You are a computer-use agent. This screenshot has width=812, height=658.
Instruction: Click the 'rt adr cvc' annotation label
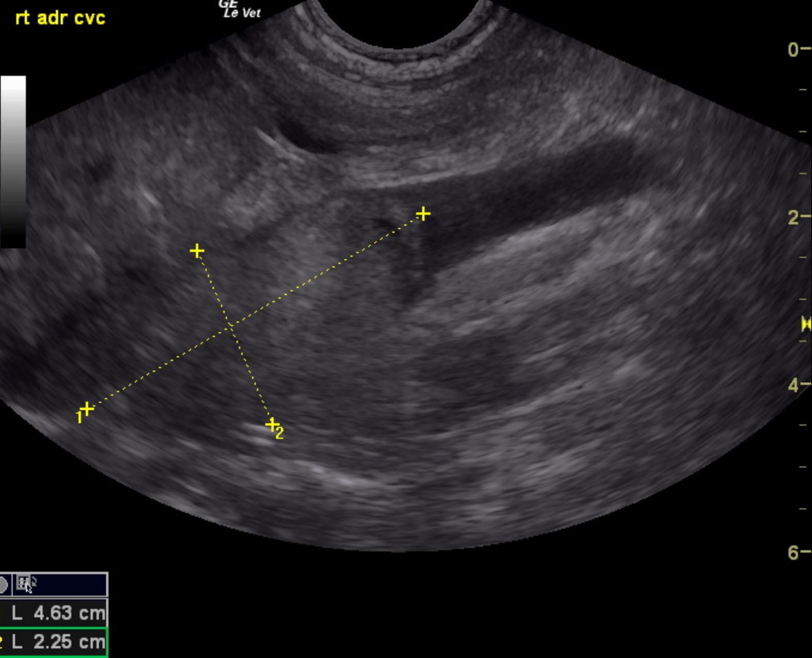(60, 18)
